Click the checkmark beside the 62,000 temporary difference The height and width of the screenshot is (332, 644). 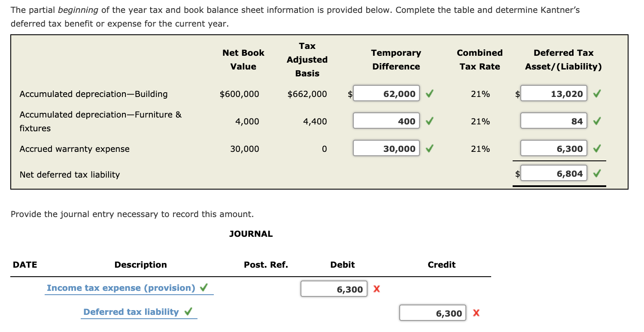[x=428, y=94]
